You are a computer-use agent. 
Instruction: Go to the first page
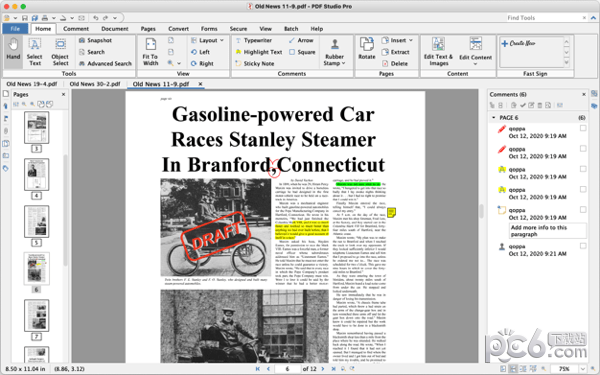pyautogui.click(x=258, y=369)
